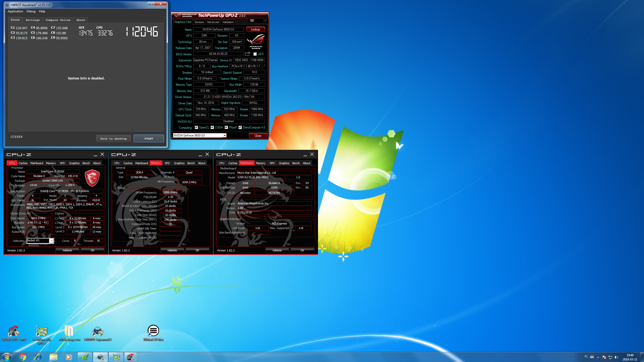Open the GPU-Z hamburger menu

point(265,21)
